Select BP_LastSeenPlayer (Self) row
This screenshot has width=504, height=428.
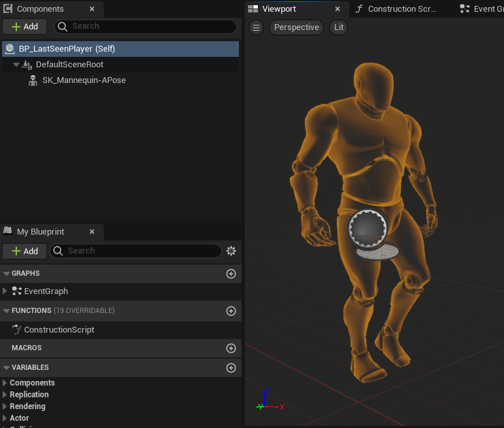point(120,49)
